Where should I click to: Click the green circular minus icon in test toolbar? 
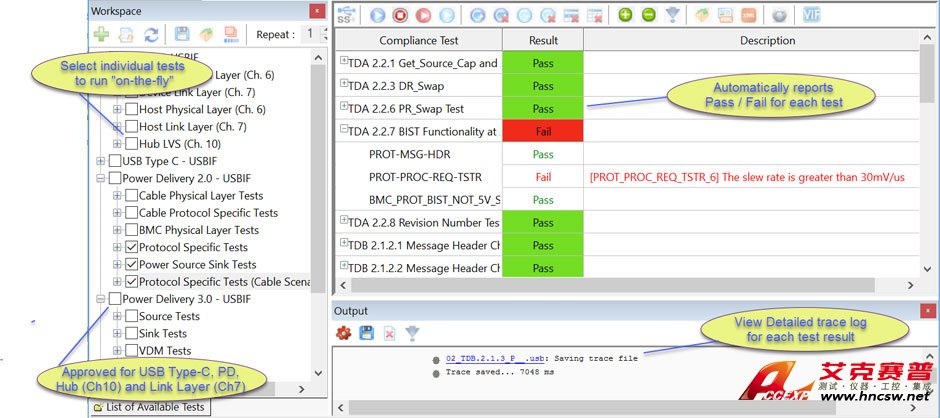(x=649, y=15)
